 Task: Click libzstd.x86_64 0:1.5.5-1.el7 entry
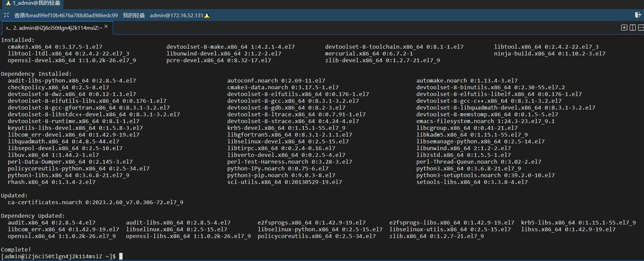(x=463, y=155)
